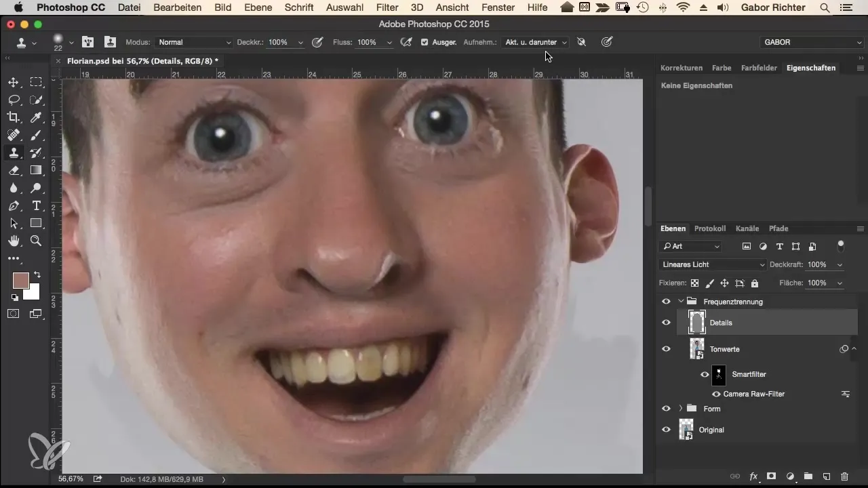Image resolution: width=868 pixels, height=488 pixels.
Task: Open the GABOR workspace dropdown
Action: (812, 42)
